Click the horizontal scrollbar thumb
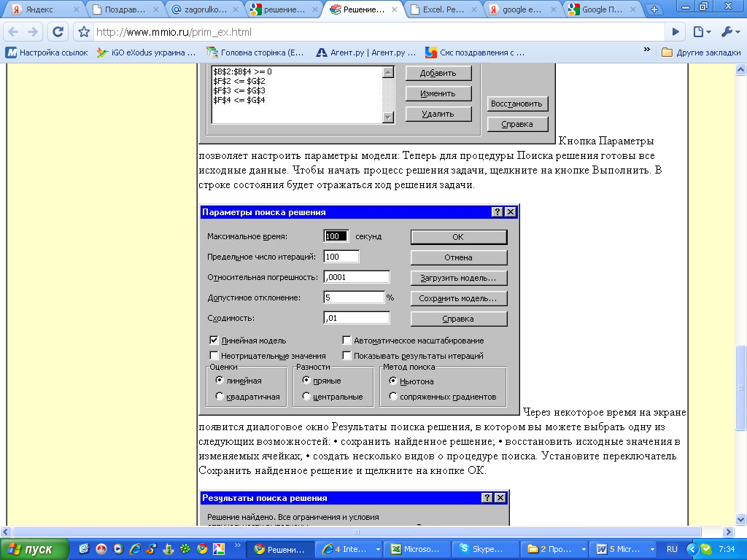The height and width of the screenshot is (560, 747). pyautogui.click(x=357, y=532)
